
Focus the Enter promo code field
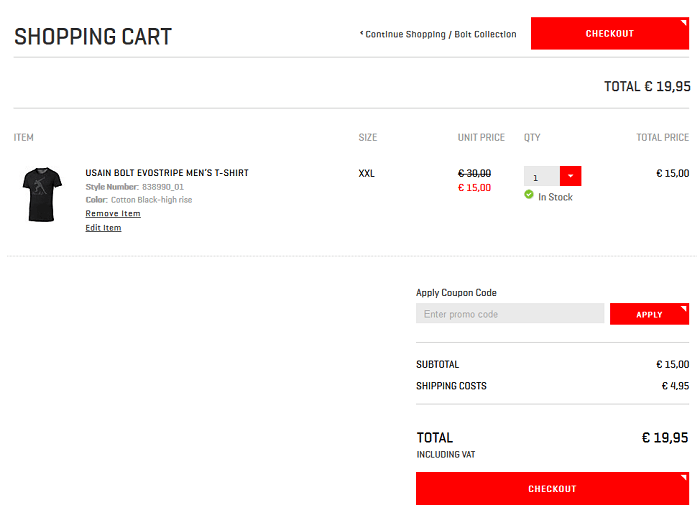pyautogui.click(x=509, y=314)
